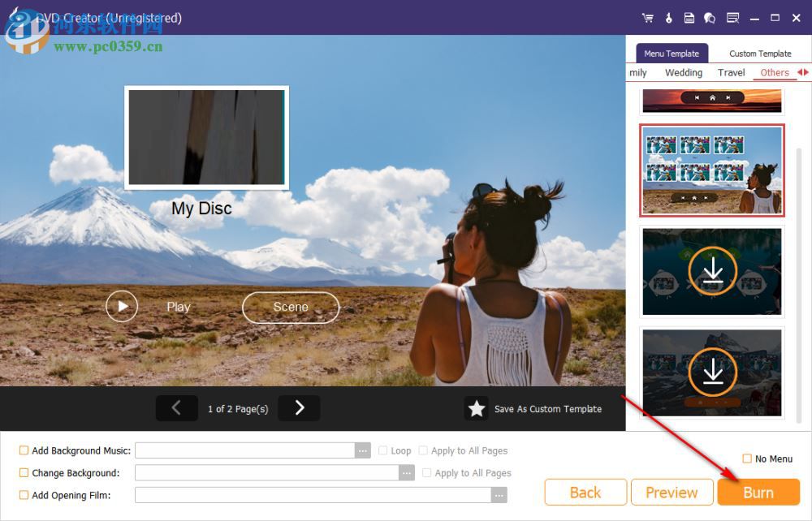The width and height of the screenshot is (812, 521).
Task: Click the video thumbnail frame in preview
Action: [206, 137]
